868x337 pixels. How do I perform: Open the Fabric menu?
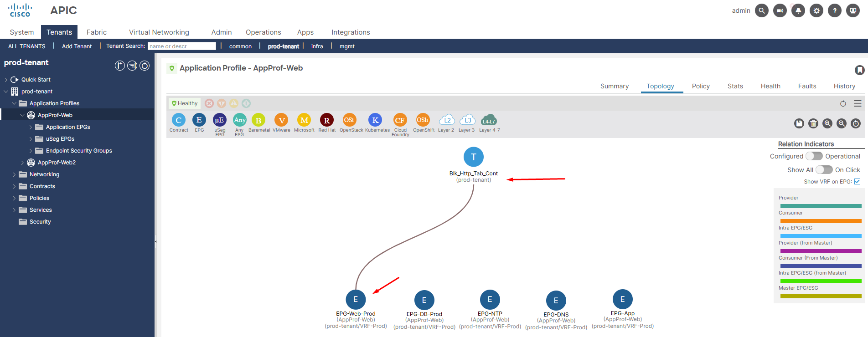pyautogui.click(x=97, y=32)
